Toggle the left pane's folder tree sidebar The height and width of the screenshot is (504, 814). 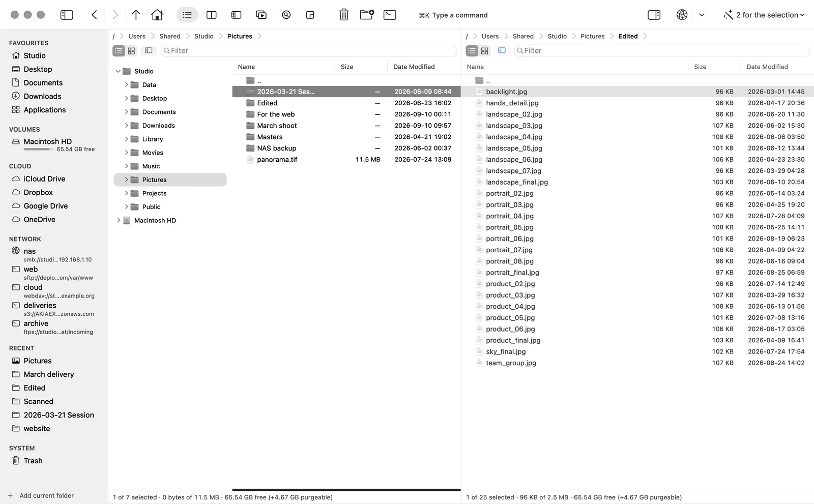[149, 51]
